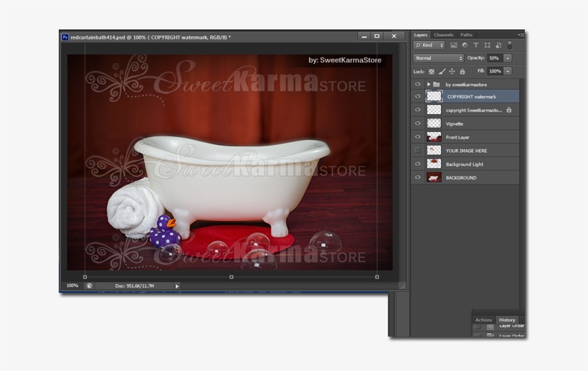Select the Front Layer name

(457, 137)
